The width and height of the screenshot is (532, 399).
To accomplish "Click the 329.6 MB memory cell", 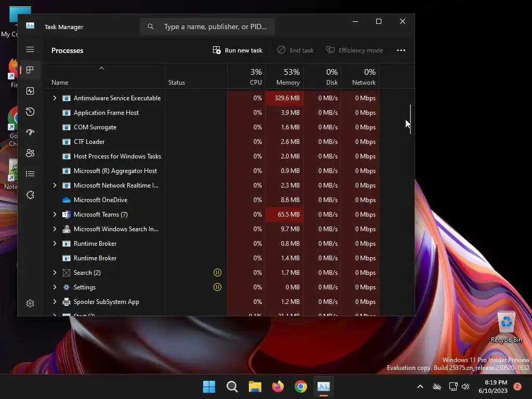I will [x=284, y=98].
